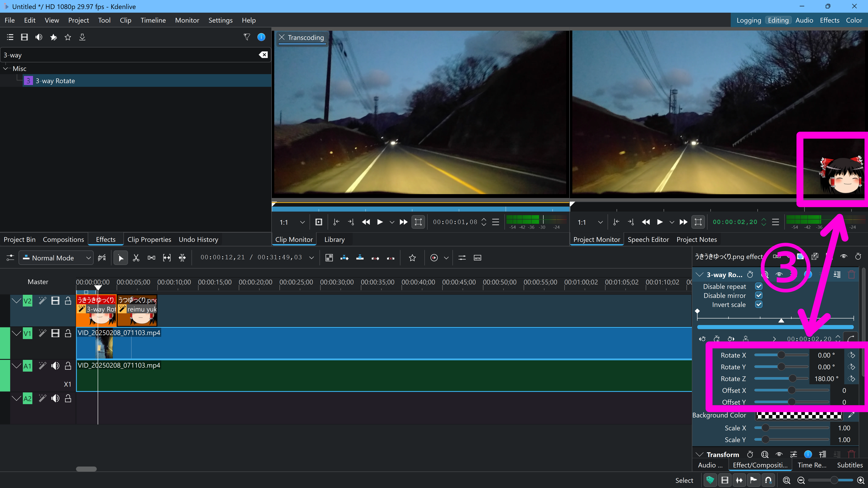The height and width of the screenshot is (488, 868).
Task: Mute the A2 audio track
Action: (x=55, y=398)
